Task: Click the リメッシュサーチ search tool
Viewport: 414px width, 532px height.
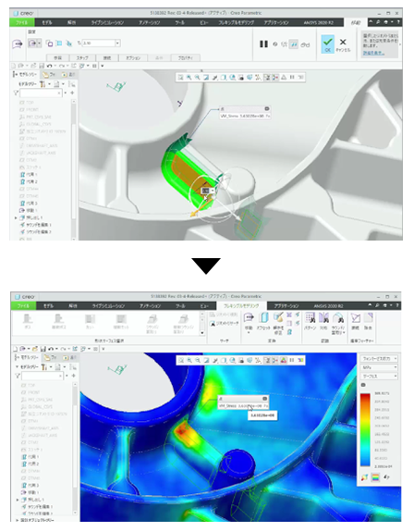Action: tap(225, 323)
